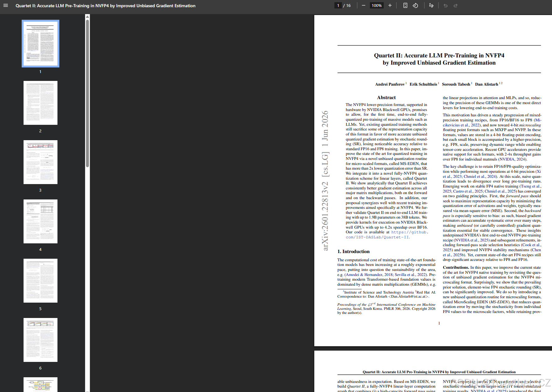
Task: Open page 5 thumbnail
Action: tap(41, 281)
